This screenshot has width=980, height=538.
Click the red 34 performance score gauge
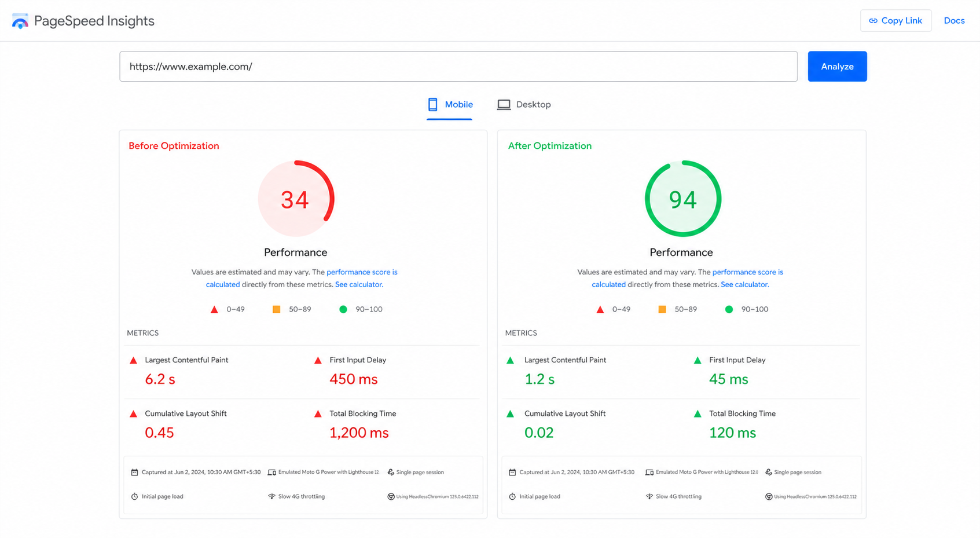click(x=296, y=199)
